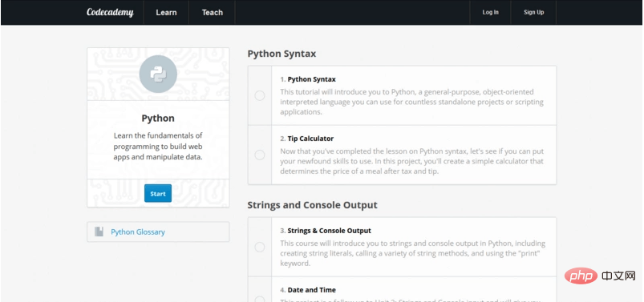Open the Teach menu
The width and height of the screenshot is (644, 302).
[213, 12]
